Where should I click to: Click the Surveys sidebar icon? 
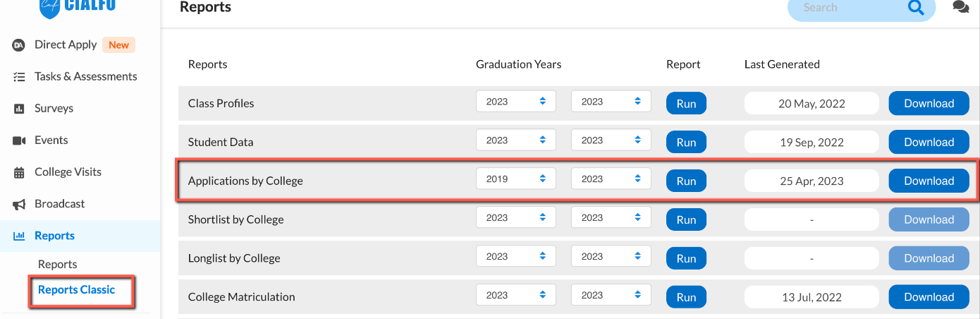[19, 109]
